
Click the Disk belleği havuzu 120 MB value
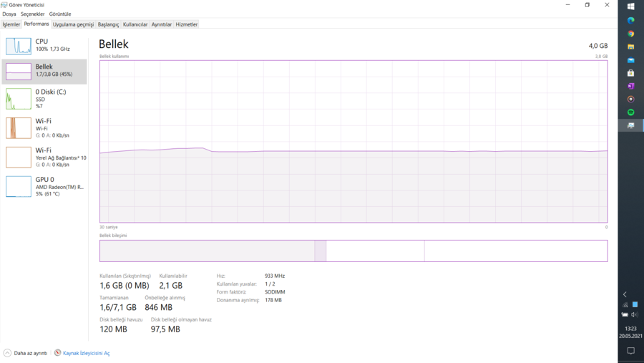click(x=113, y=329)
